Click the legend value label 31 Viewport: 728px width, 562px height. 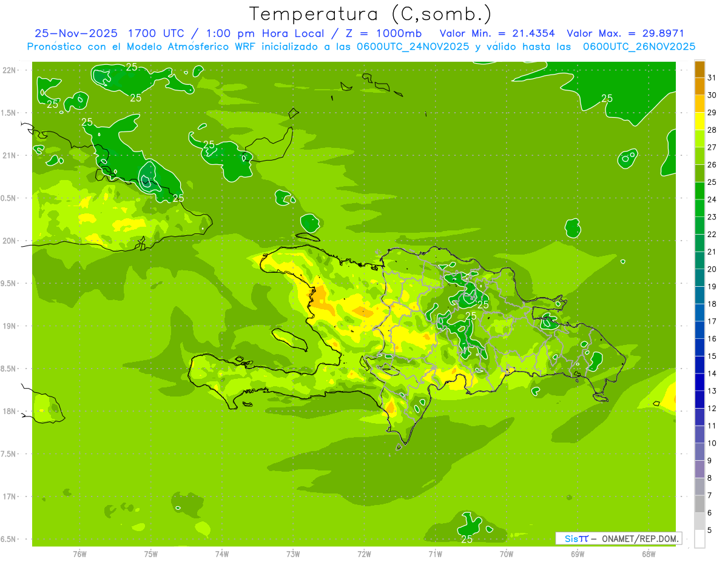[712, 78]
